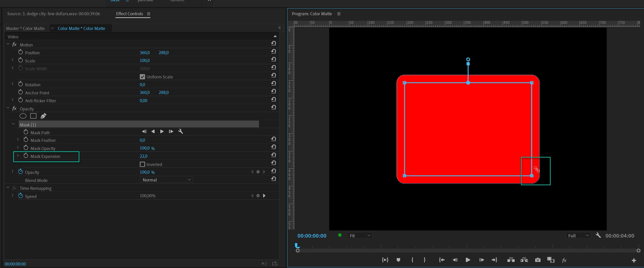Viewport: 644px width, 268px height.
Task: Reset the Position parameter
Action: (273, 52)
